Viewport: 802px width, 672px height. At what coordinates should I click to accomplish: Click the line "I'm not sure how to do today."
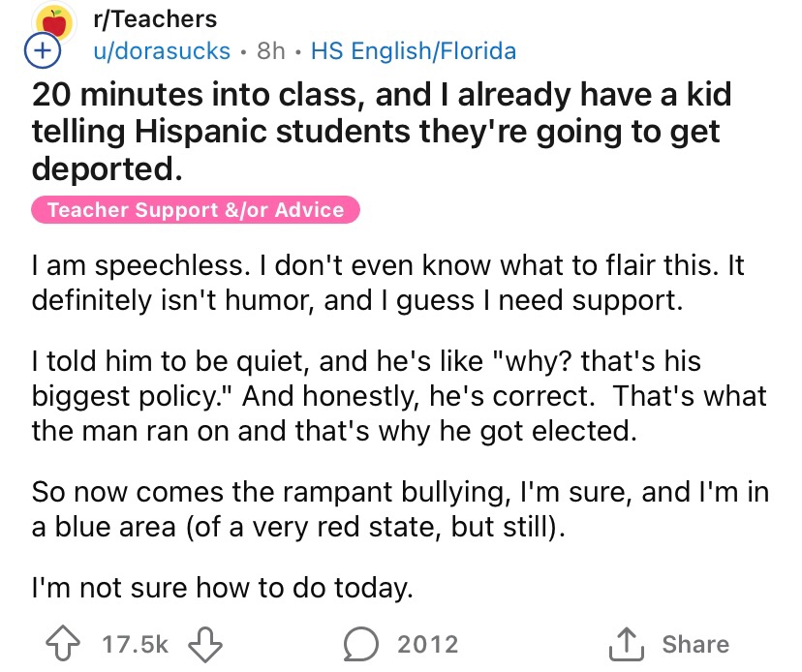coord(223,587)
